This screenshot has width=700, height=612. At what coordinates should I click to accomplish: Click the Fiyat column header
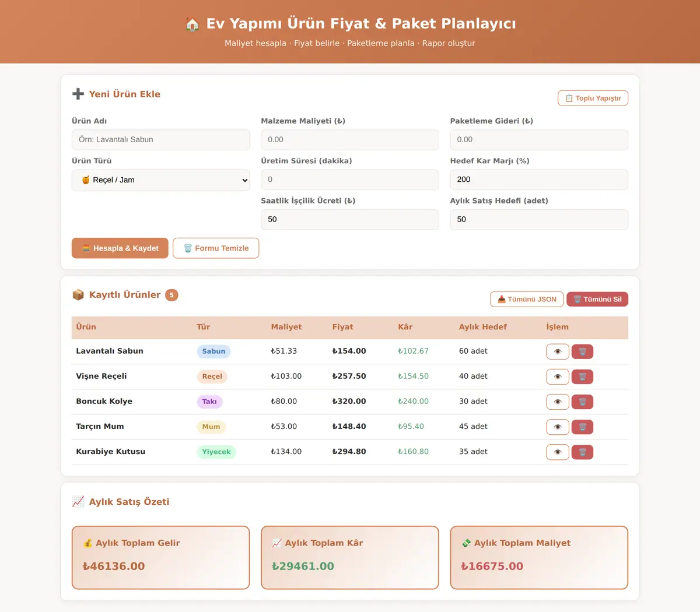point(343,327)
